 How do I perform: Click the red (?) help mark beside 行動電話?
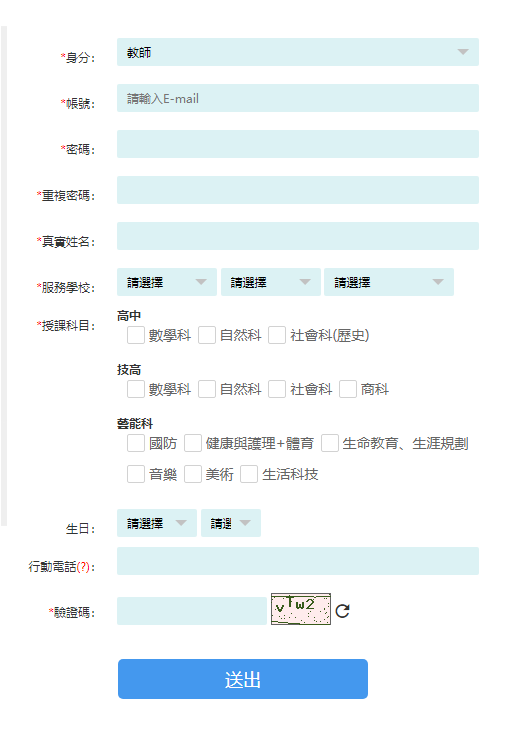coord(83,567)
